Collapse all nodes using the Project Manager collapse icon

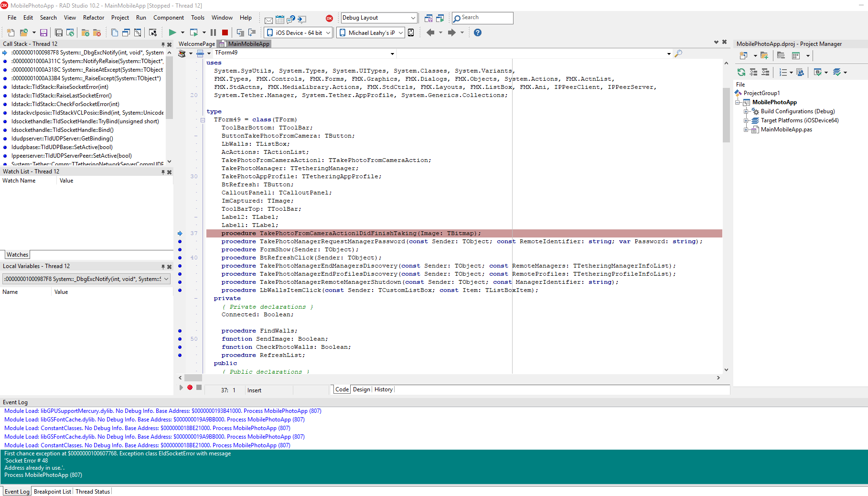coord(765,72)
